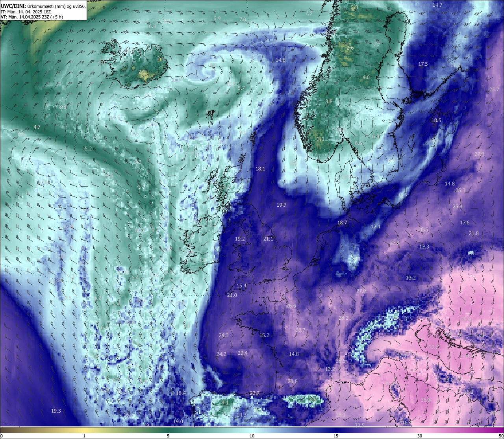Image resolution: width=504 pixels, height=439 pixels.
Task: Click the 23.4 map value
Action: coord(243,353)
